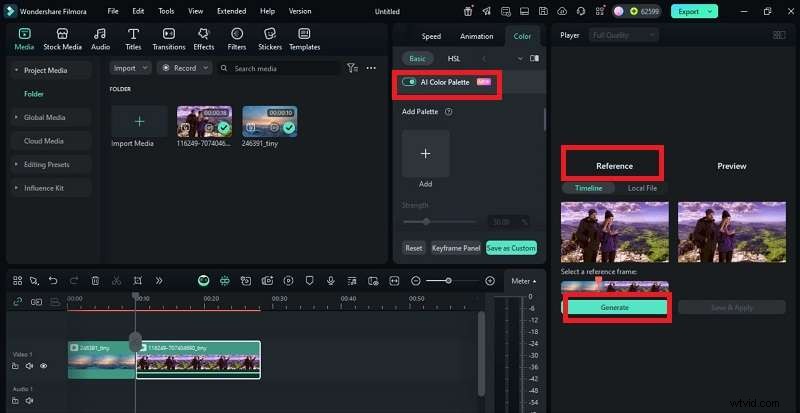Toggle the timeline link icon

point(17,302)
